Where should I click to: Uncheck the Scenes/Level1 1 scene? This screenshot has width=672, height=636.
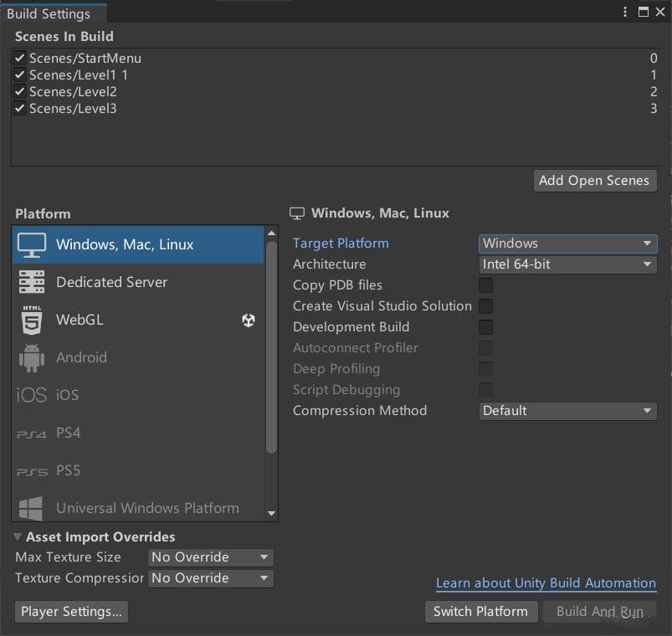(x=19, y=74)
